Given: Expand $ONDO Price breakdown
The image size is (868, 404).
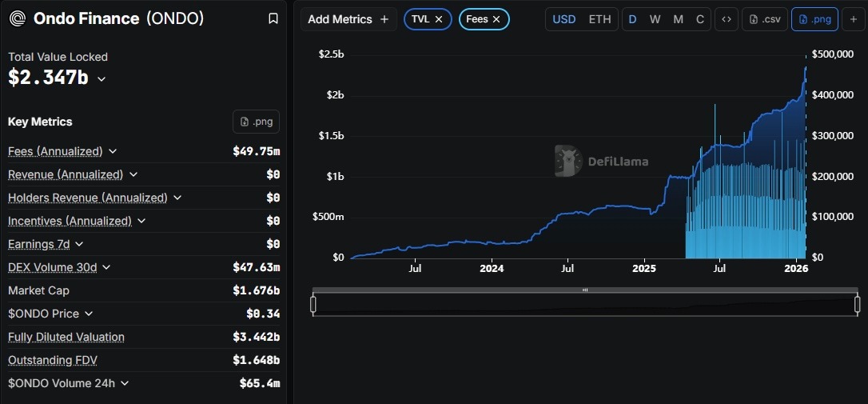Looking at the screenshot, I should click(89, 314).
